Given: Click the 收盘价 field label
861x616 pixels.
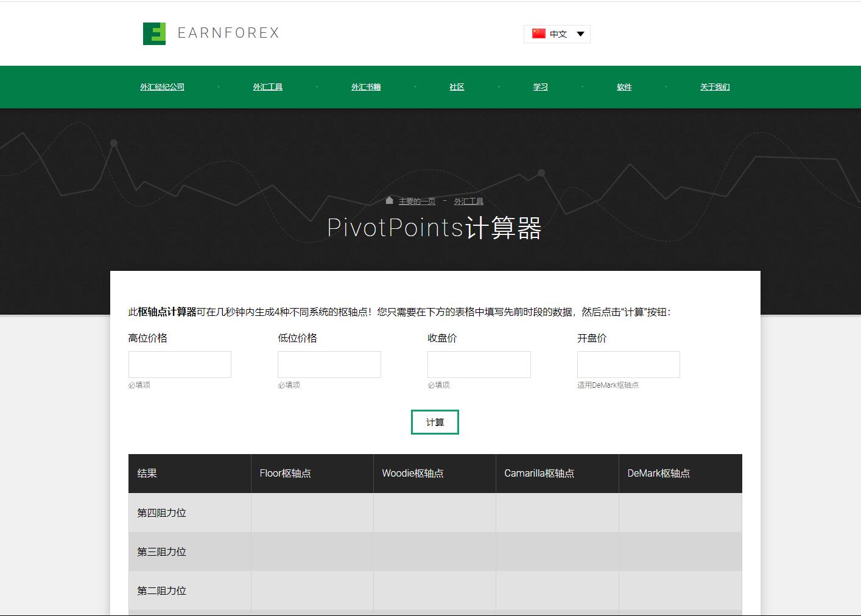Looking at the screenshot, I should (442, 338).
